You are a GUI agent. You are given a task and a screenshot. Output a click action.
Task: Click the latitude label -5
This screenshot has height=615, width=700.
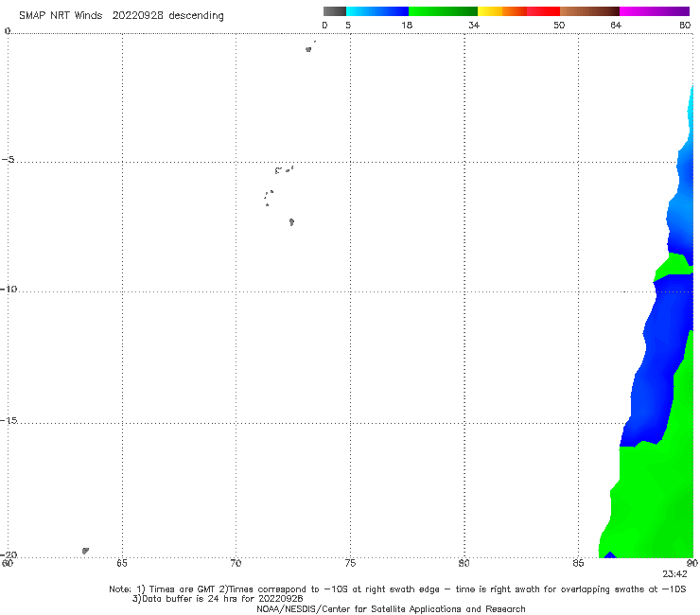tap(8, 160)
